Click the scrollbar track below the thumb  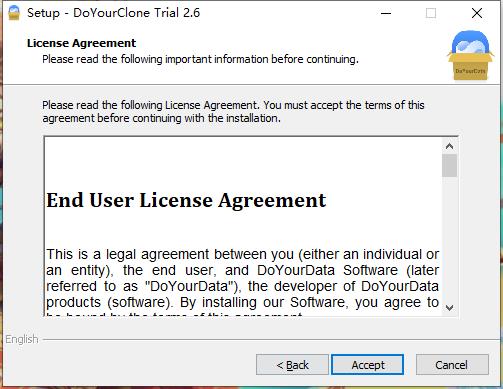click(449, 238)
